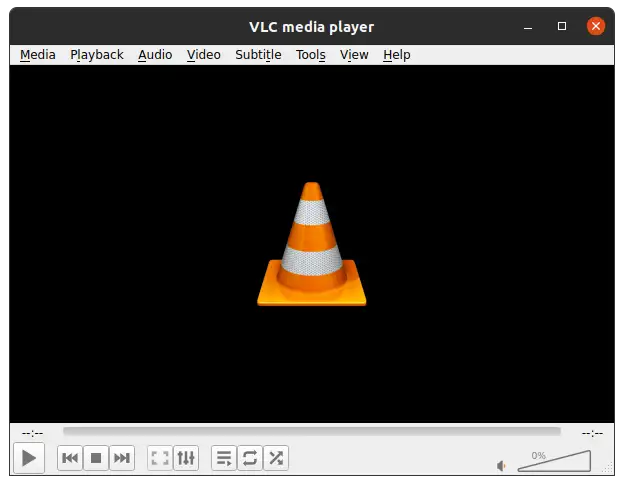Open the Subtitle menu

click(x=258, y=55)
